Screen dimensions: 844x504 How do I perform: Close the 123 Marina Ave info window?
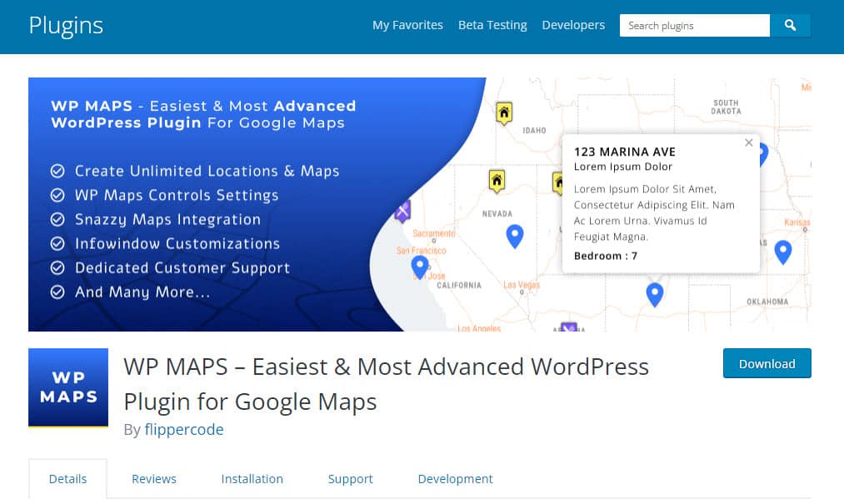click(749, 142)
